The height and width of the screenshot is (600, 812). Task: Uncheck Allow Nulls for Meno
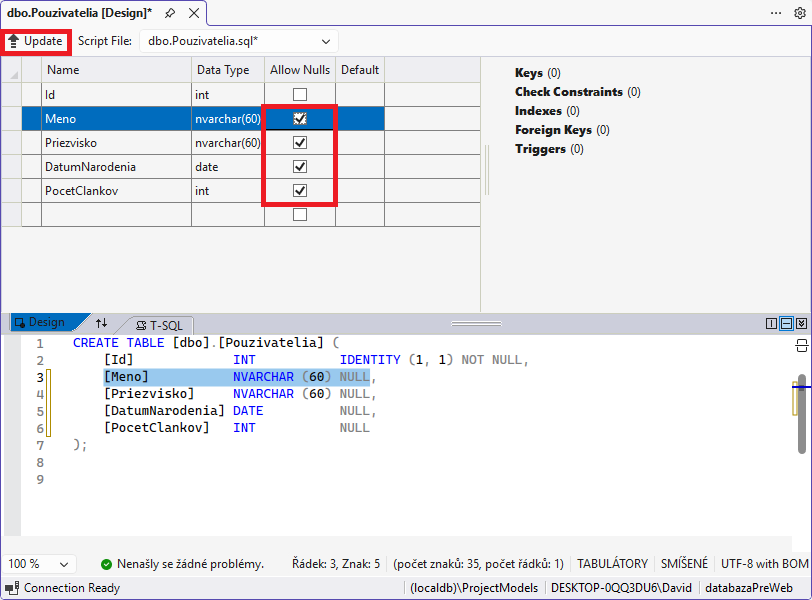pyautogui.click(x=300, y=119)
